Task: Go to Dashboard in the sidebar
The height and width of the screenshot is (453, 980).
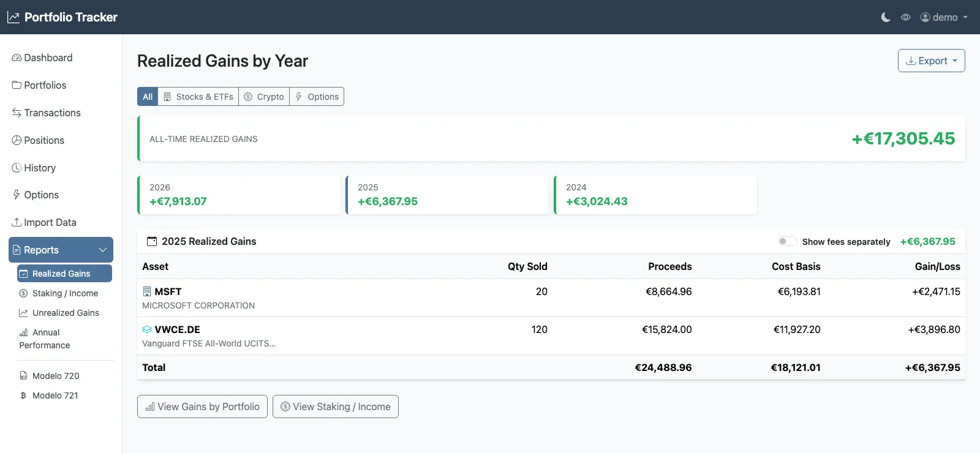Action: 61,58
